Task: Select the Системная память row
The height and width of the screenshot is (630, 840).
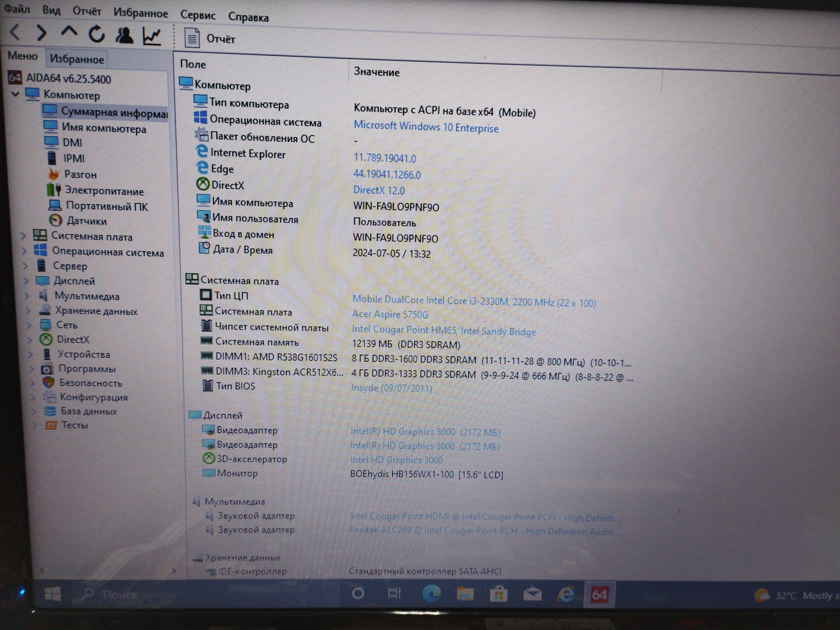Action: coord(330,343)
